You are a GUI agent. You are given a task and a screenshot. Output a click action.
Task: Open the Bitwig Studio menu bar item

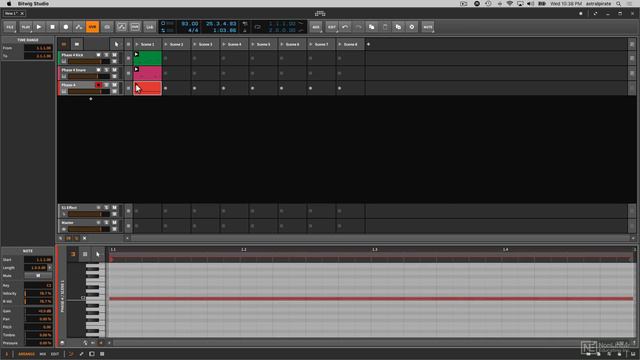pos(33,4)
